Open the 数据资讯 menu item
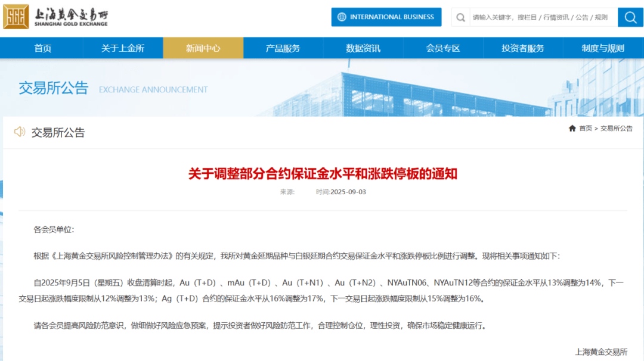Screen dimensions: 644x361 (363, 48)
